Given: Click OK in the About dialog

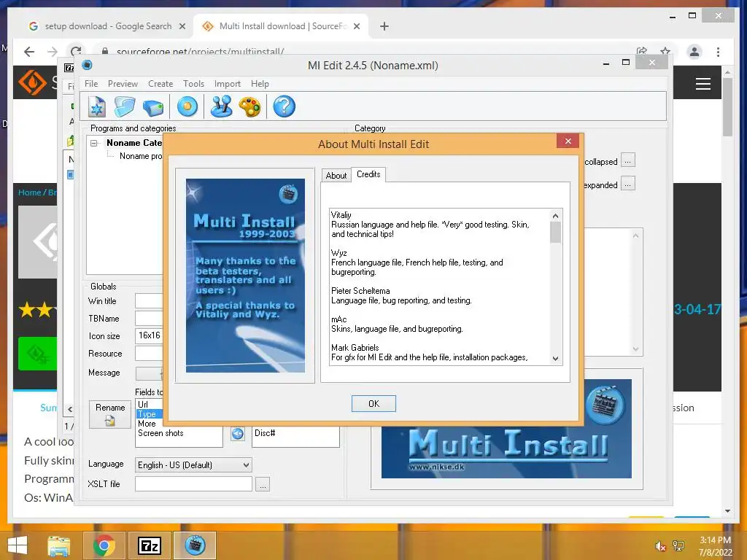Looking at the screenshot, I should [373, 404].
